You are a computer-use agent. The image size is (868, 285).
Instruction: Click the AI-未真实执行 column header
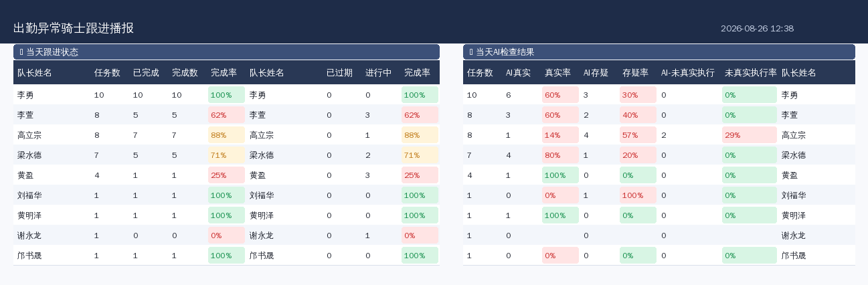click(687, 72)
